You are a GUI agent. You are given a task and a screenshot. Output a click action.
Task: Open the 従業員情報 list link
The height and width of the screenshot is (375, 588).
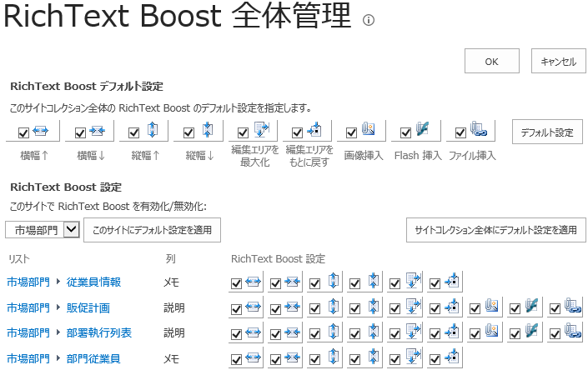(x=93, y=282)
